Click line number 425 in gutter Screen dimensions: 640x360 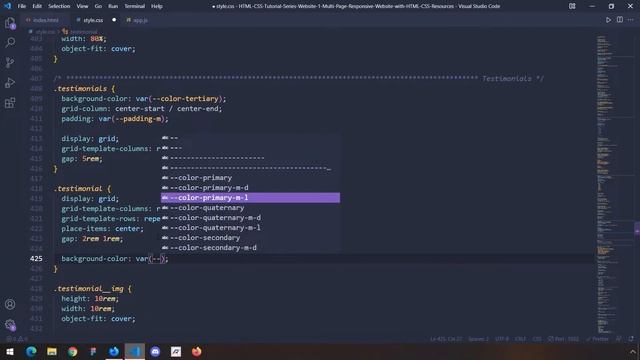coord(36,258)
